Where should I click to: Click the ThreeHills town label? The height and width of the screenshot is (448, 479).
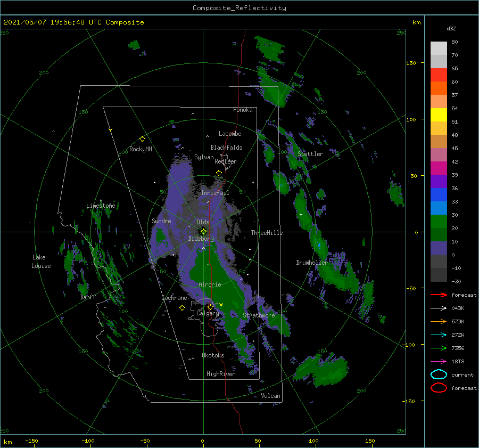pos(267,233)
